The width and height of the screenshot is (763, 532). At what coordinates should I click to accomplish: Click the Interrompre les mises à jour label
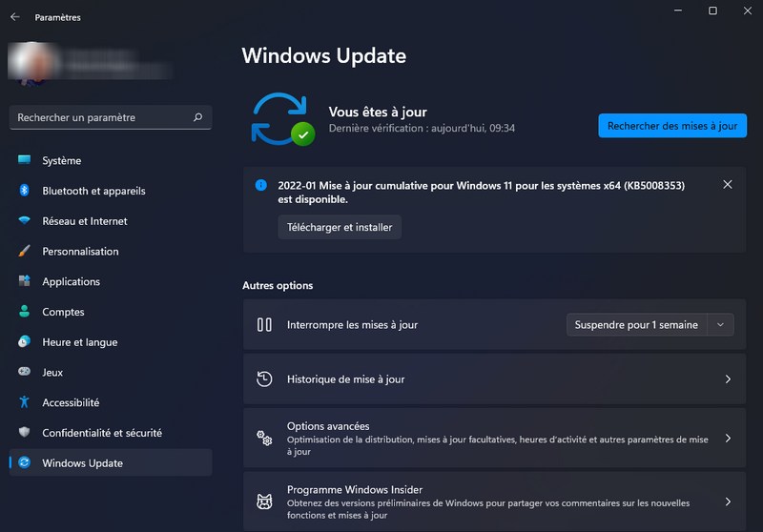pyautogui.click(x=352, y=325)
